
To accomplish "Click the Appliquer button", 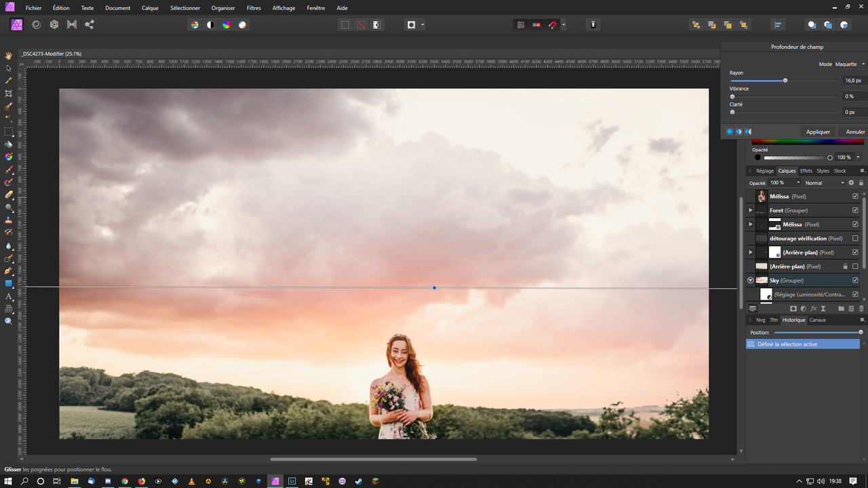I will pos(818,131).
